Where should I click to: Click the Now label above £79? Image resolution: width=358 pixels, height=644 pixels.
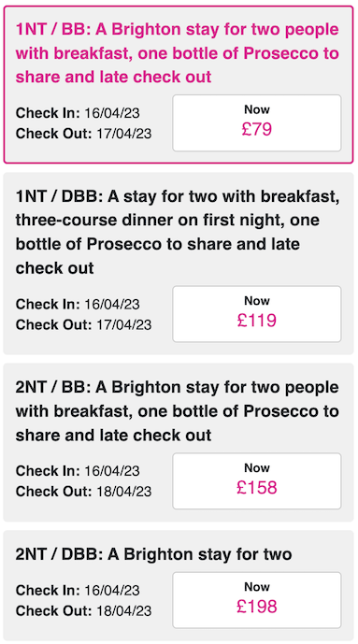[257, 109]
